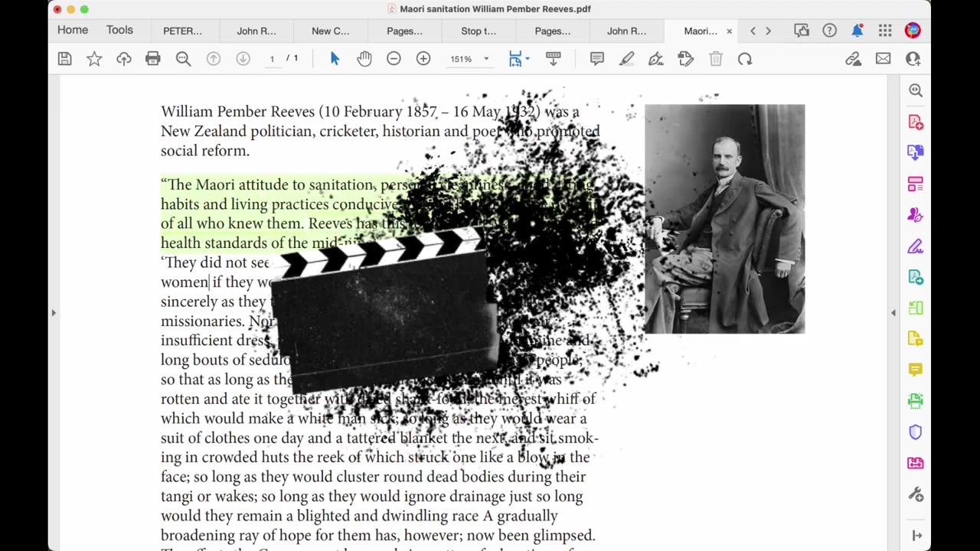Show next tabs with right chevron
980x551 pixels.
(x=768, y=31)
